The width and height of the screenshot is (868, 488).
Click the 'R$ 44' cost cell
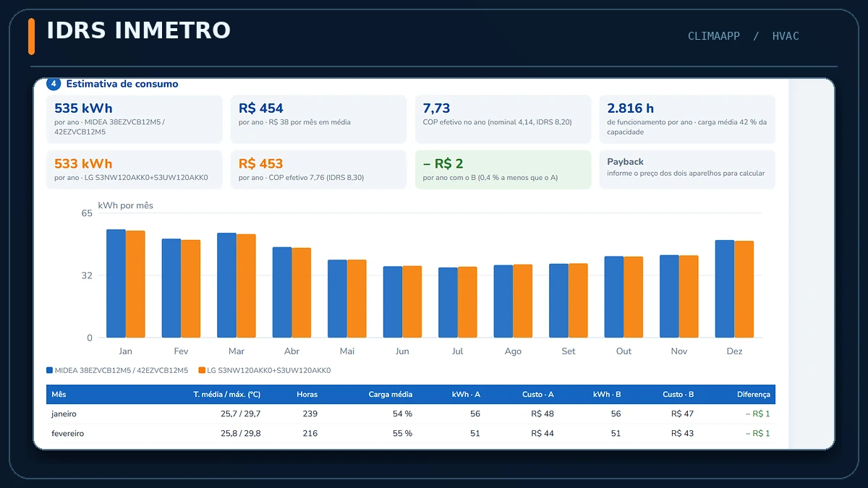point(542,433)
